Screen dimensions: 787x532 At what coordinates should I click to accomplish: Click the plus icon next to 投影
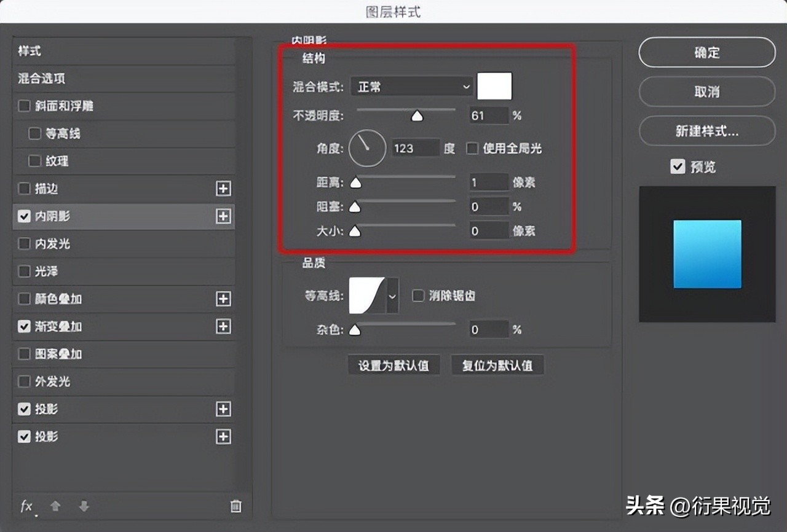click(x=224, y=409)
